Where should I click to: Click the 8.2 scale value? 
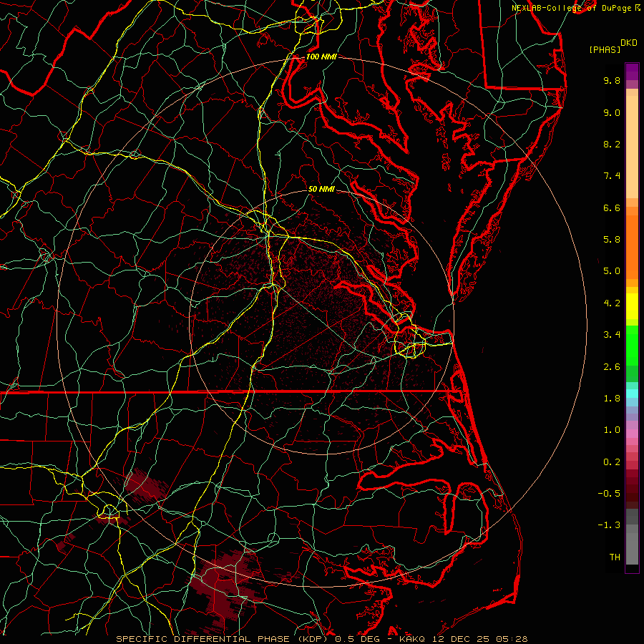612,144
